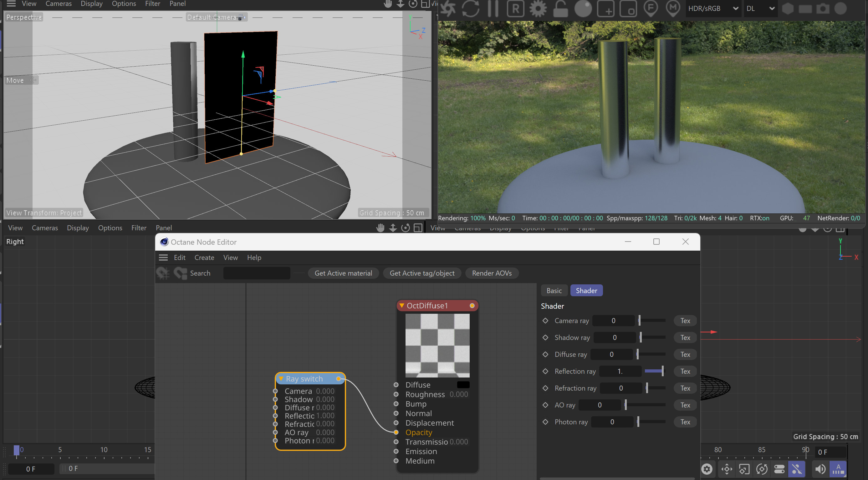Pause the Octane live render

point(493,9)
